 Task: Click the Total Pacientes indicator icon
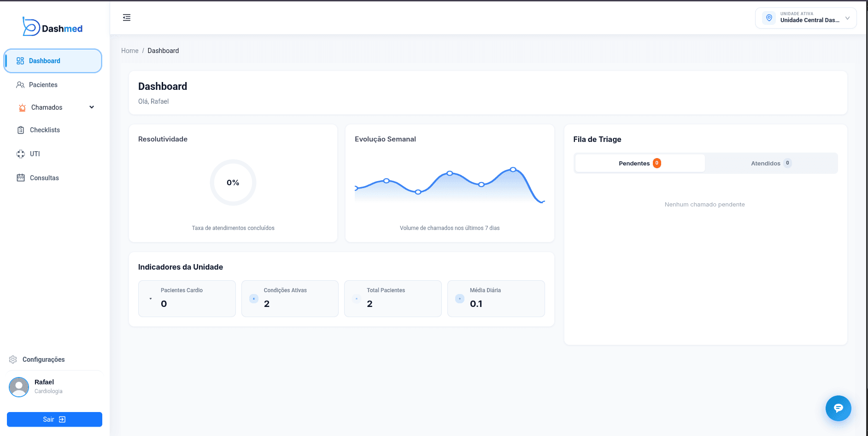[x=357, y=299]
